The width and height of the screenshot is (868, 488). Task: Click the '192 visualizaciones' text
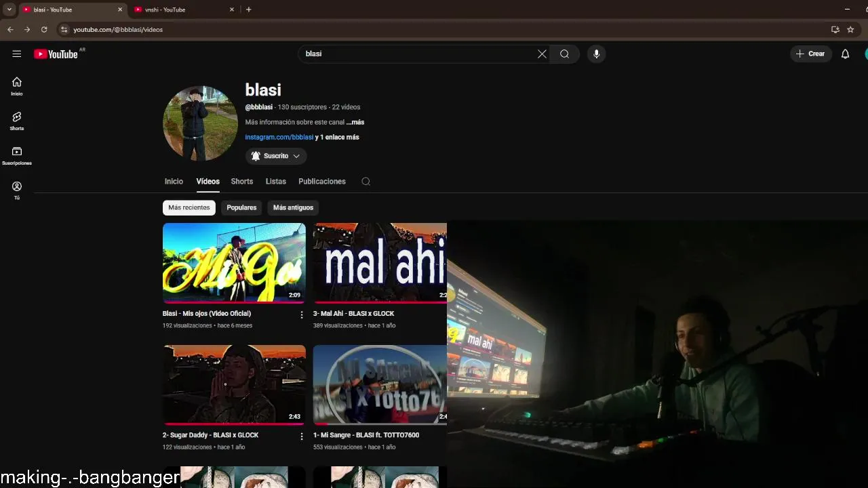point(186,325)
